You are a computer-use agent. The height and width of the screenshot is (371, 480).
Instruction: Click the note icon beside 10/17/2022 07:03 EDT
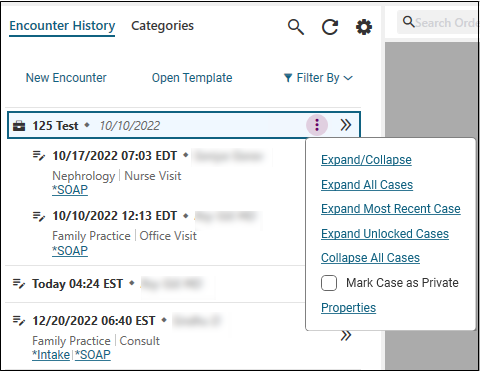click(x=39, y=156)
